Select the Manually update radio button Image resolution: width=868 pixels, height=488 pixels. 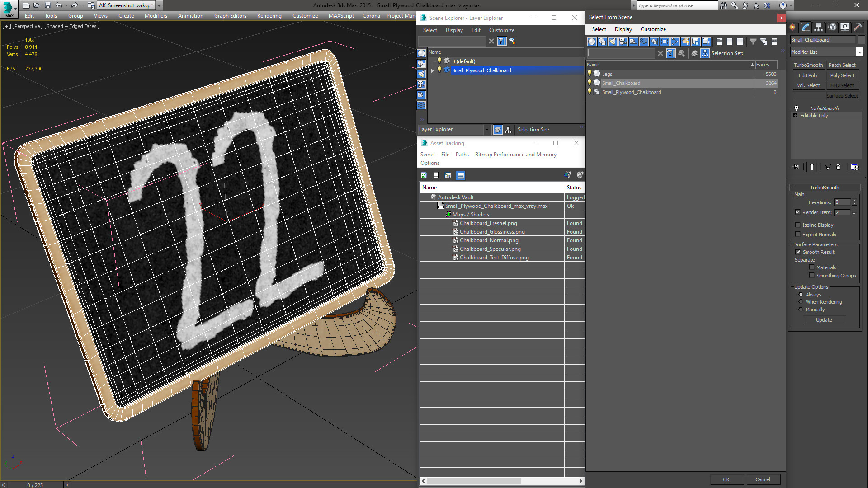click(x=801, y=310)
